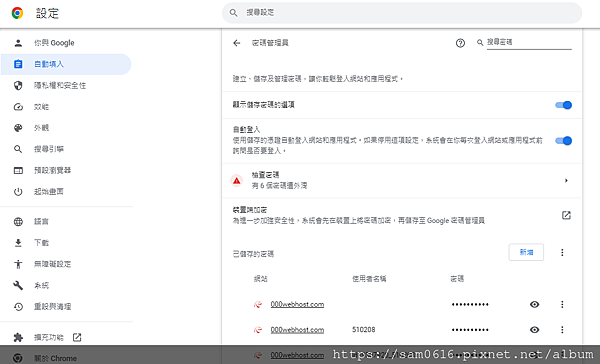Open the 裝置端加密 external link icon
The height and width of the screenshot is (364, 600).
point(566,215)
